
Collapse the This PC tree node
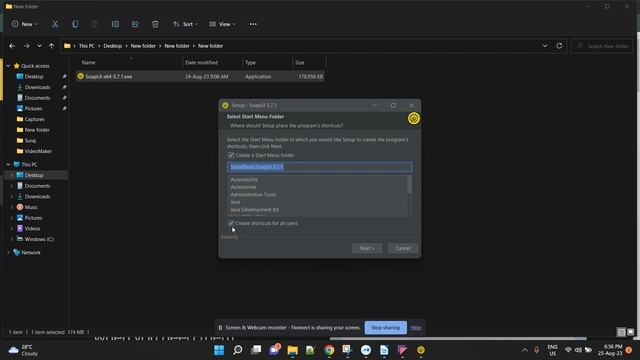tap(8, 164)
